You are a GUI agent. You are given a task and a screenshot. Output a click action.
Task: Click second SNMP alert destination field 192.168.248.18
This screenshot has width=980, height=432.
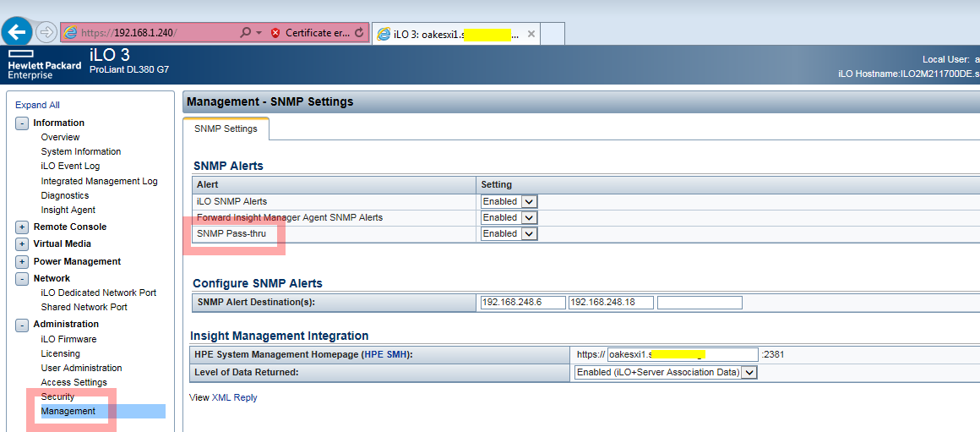pos(612,302)
